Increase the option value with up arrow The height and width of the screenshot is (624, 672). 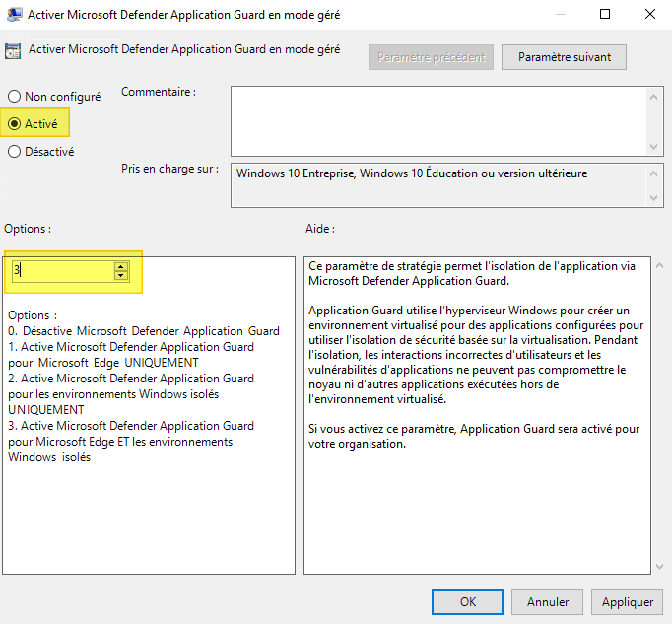121,266
